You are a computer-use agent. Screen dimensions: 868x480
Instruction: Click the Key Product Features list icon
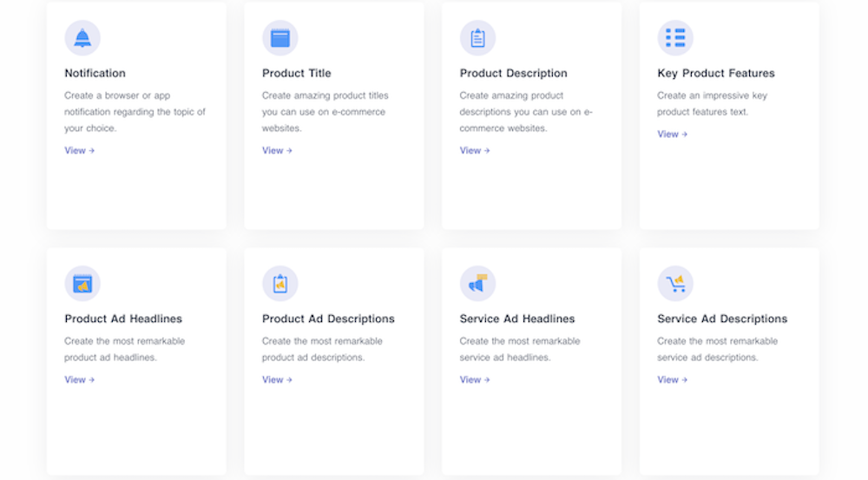click(675, 38)
